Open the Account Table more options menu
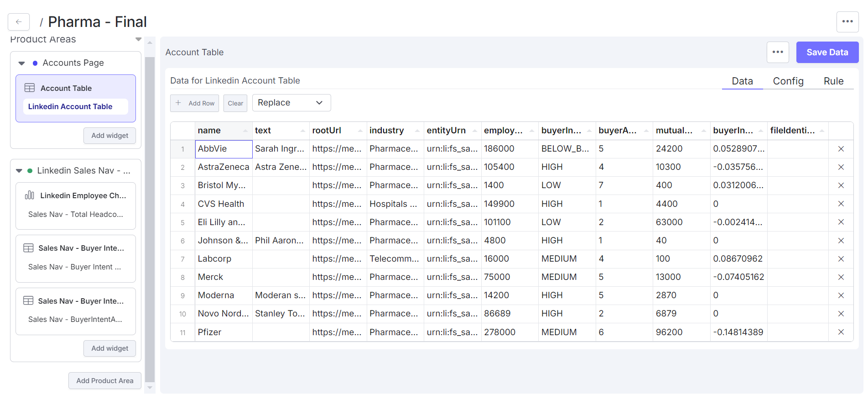This screenshot has width=868, height=400. tap(777, 52)
